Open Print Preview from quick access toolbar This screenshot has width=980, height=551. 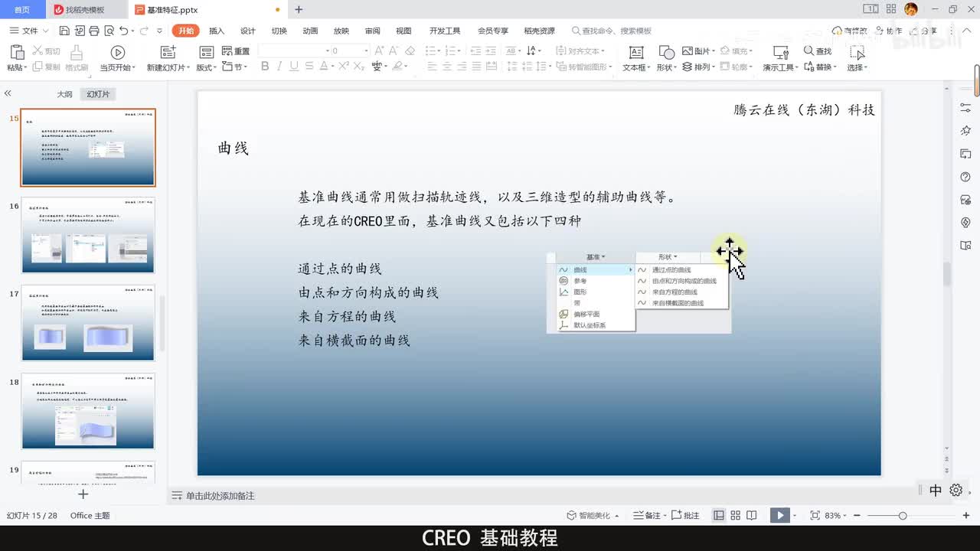[108, 31]
